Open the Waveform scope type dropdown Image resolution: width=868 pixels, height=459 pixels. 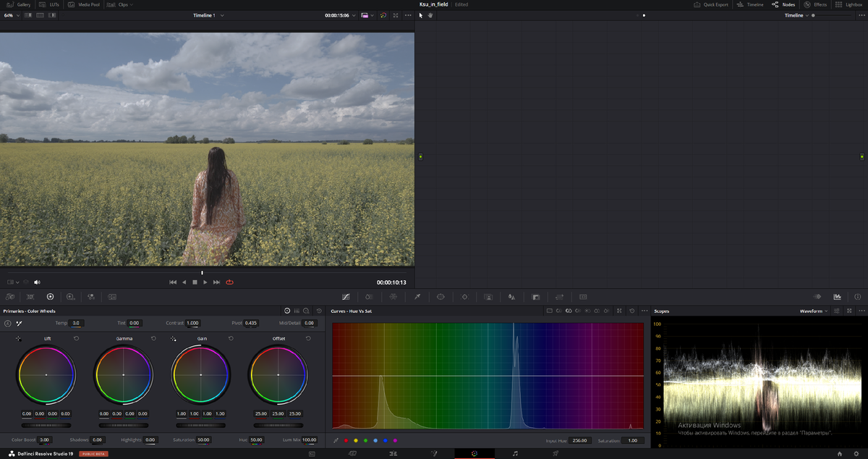pos(814,311)
